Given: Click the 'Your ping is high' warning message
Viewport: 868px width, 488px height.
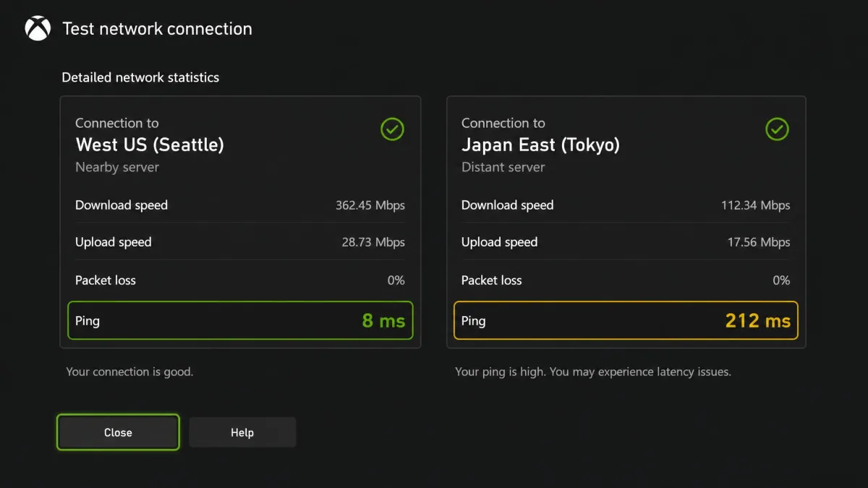Looking at the screenshot, I should [x=593, y=372].
